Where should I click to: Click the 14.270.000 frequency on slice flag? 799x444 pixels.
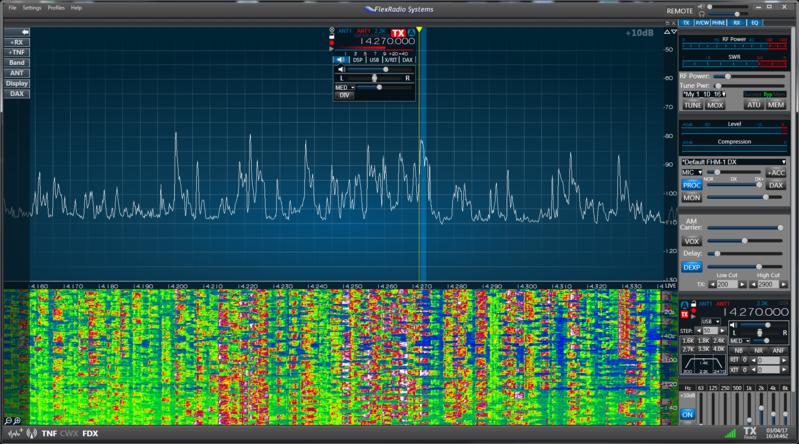pyautogui.click(x=387, y=41)
